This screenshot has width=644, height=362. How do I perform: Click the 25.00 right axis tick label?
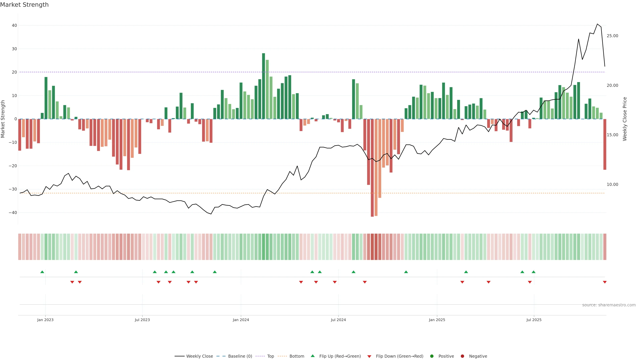(x=612, y=36)
